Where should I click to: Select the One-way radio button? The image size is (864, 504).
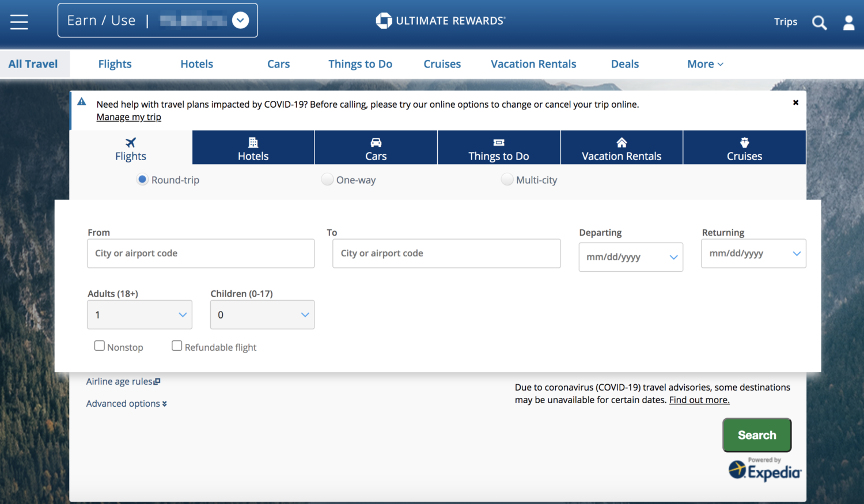(327, 179)
